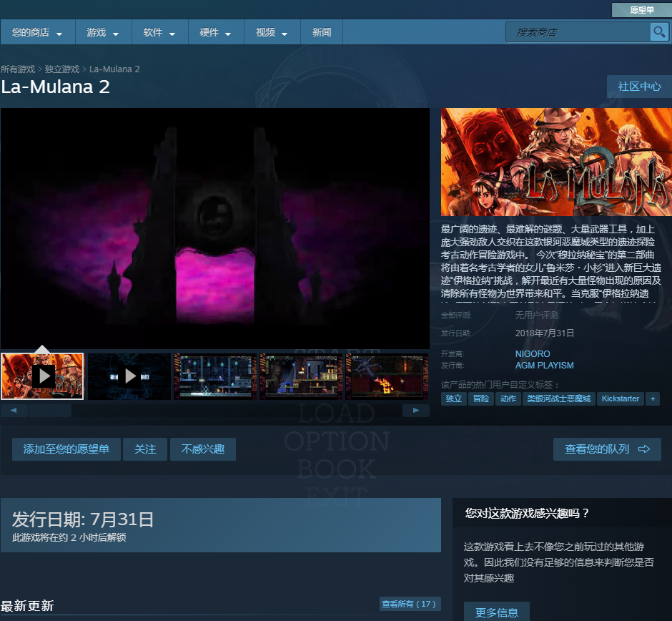Select the Kickstarter tag
672x621 pixels.
[x=620, y=398]
